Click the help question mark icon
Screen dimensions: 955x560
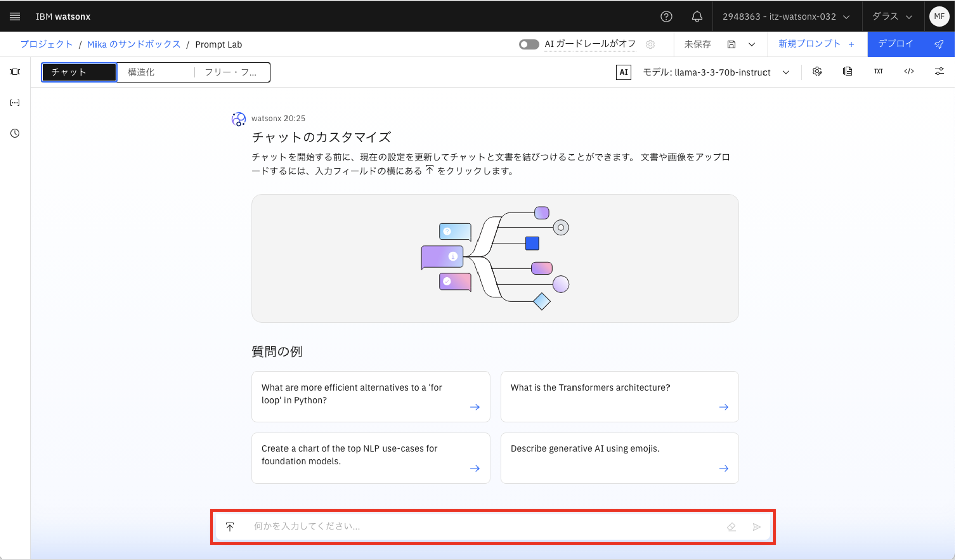(x=666, y=16)
